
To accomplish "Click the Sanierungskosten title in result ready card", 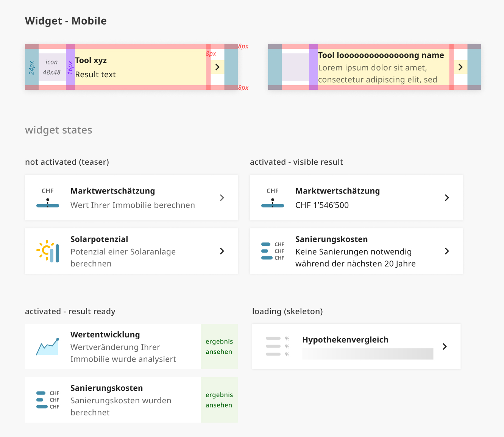I will [107, 388].
